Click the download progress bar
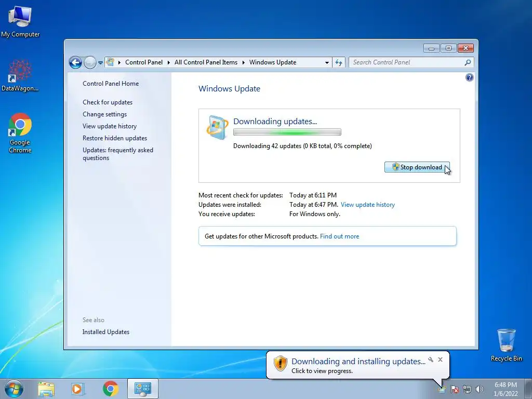532x399 pixels. point(287,132)
